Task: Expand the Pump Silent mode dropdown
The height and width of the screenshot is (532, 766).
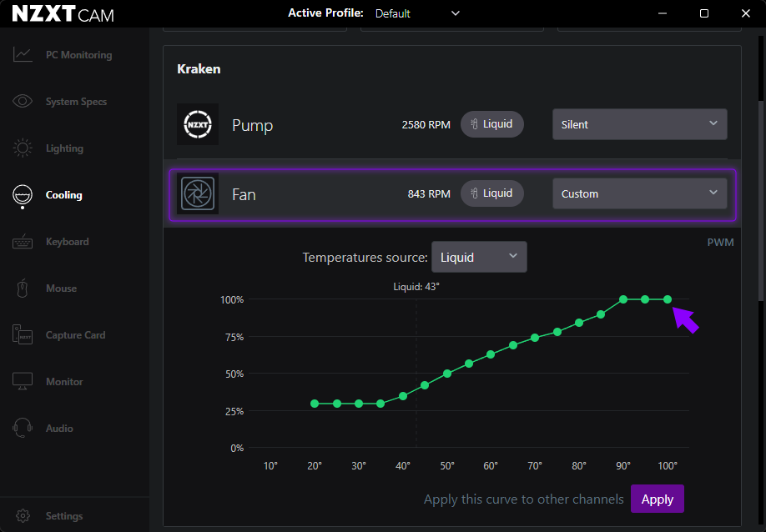Action: click(x=639, y=124)
